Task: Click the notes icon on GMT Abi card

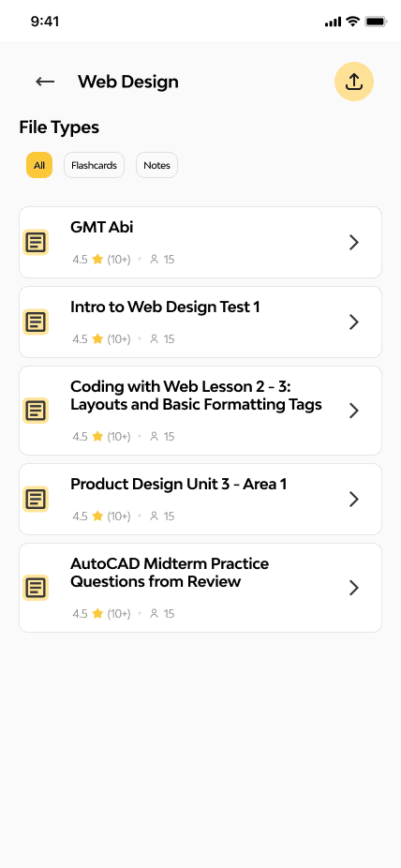Action: tap(36, 243)
